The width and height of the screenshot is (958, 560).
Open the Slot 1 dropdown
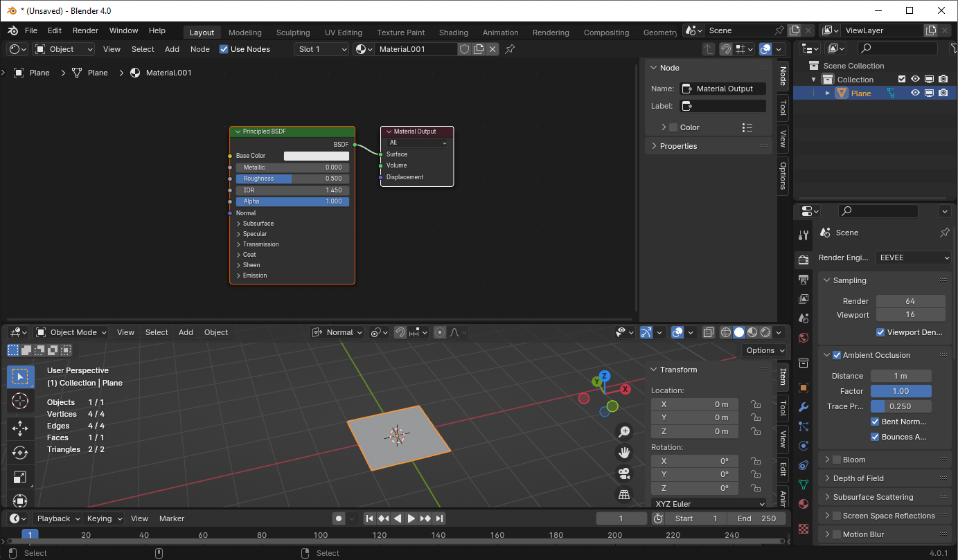(321, 49)
